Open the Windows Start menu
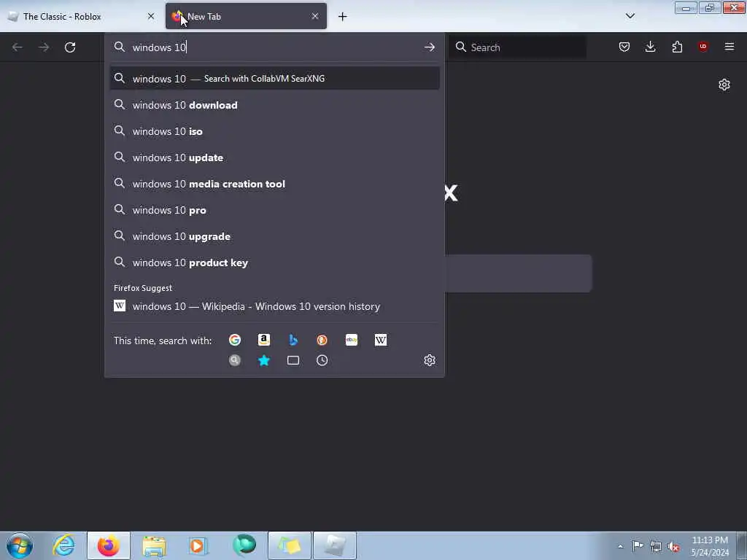Screen dimensions: 747x560 (20, 545)
